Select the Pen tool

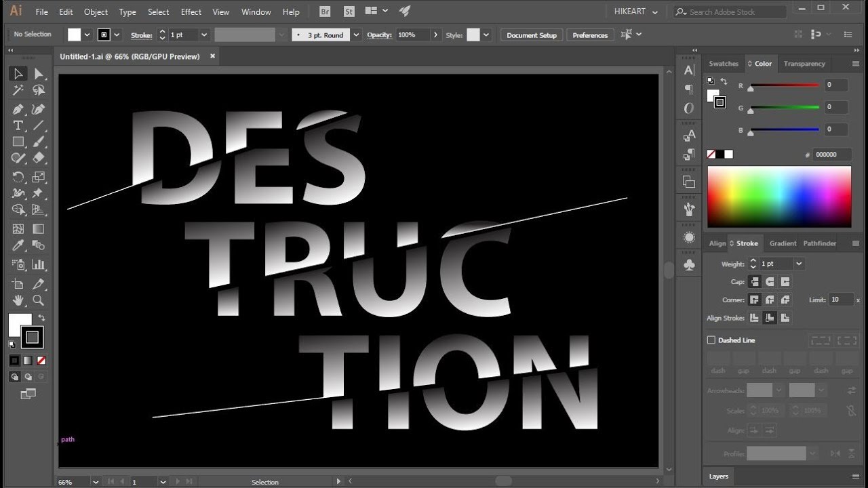[x=18, y=108]
